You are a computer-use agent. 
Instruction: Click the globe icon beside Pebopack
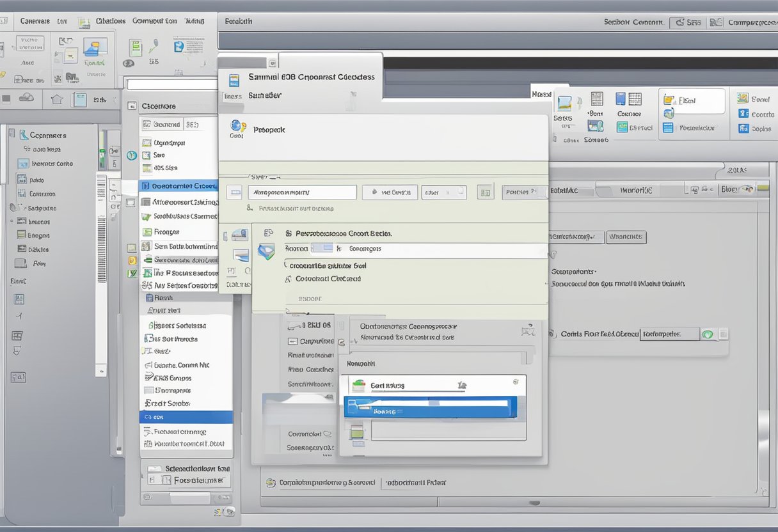237,126
